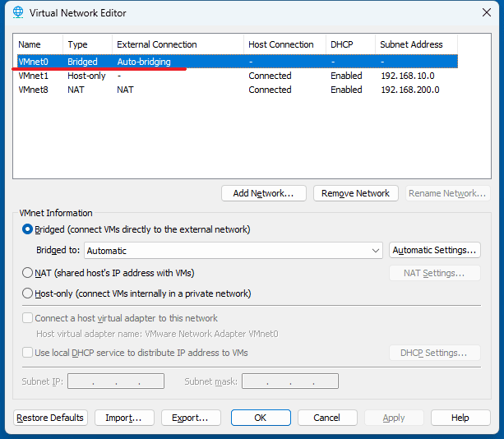Image resolution: width=504 pixels, height=439 pixels.
Task: Open the Bridged to dropdown
Action: coord(234,251)
